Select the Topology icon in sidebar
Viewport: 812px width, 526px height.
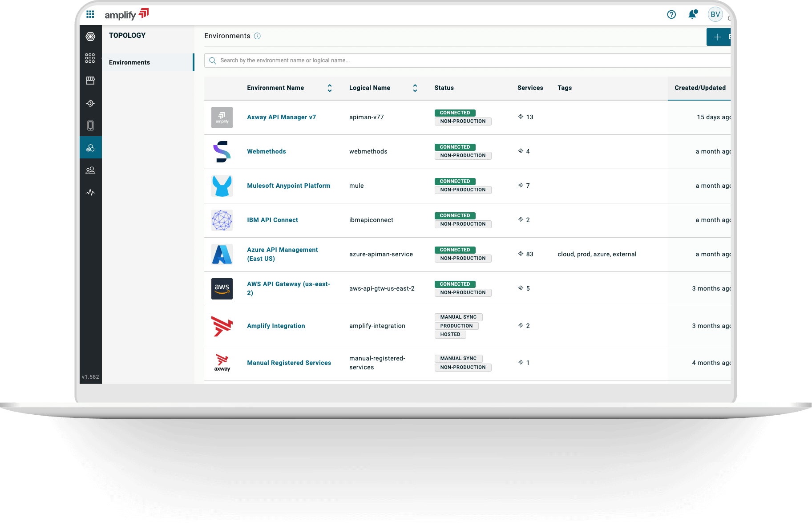point(91,148)
